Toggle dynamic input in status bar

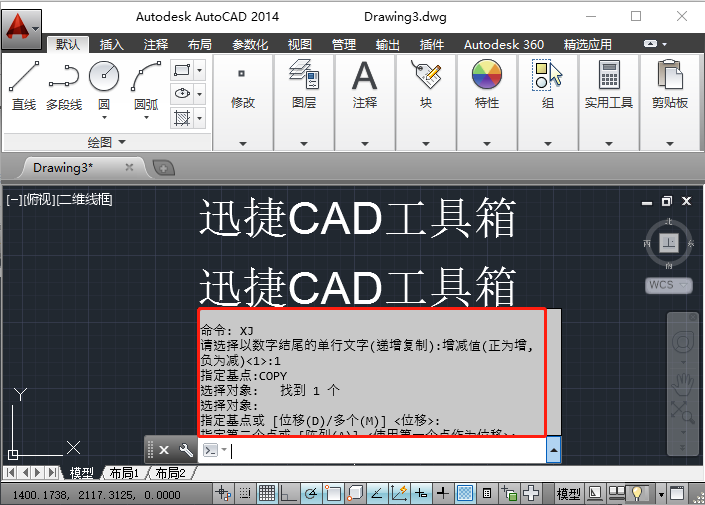421,494
